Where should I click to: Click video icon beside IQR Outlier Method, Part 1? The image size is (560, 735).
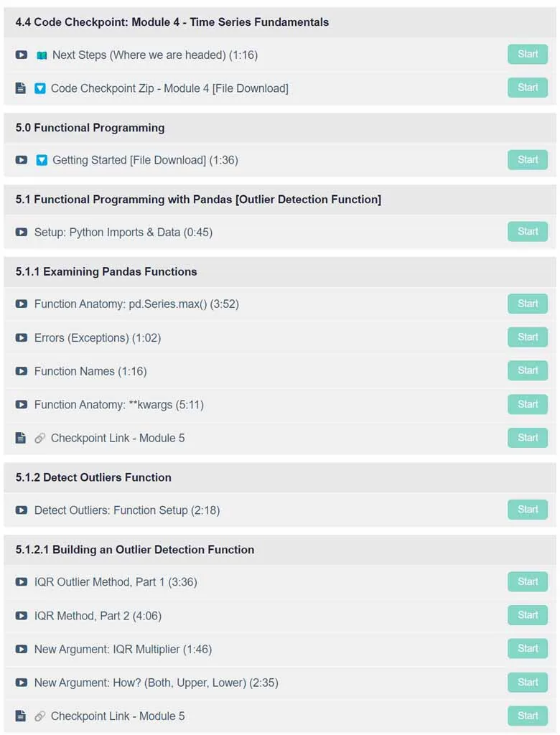point(21,582)
